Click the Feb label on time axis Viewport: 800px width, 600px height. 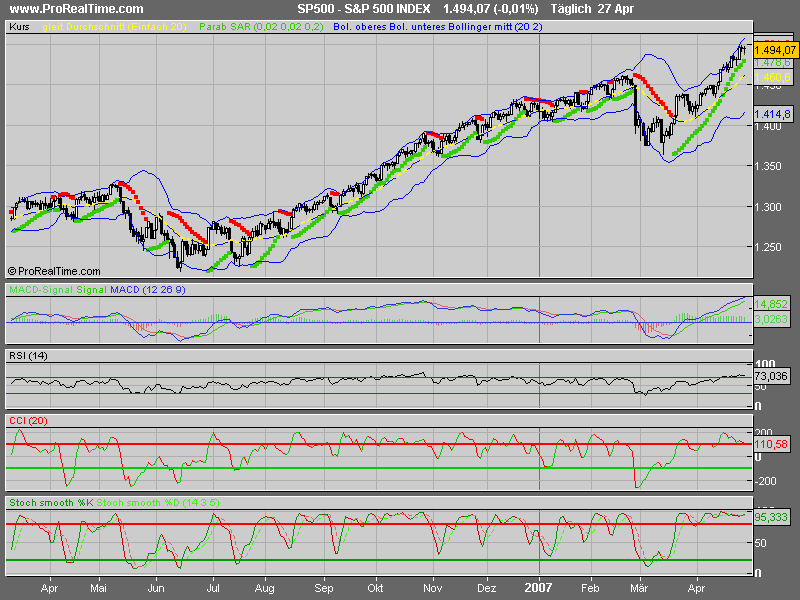pyautogui.click(x=590, y=588)
